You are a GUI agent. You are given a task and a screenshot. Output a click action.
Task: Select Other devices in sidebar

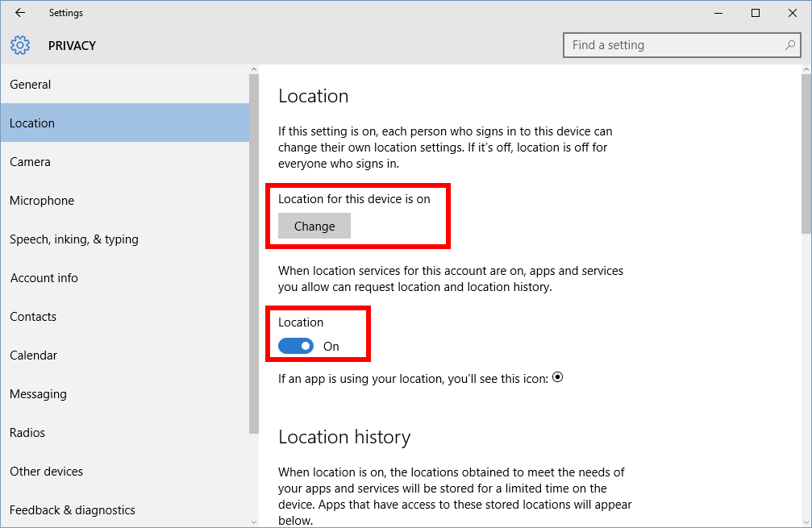click(x=46, y=472)
